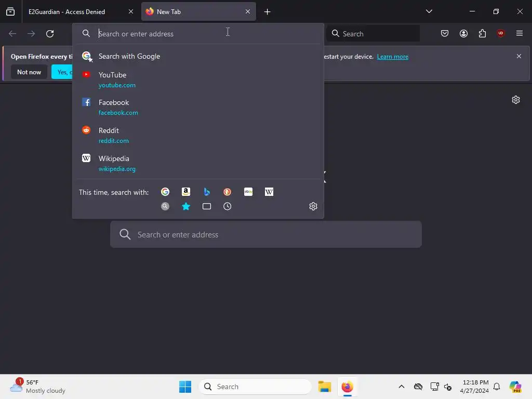Close the New Tab tab
Screen dimensions: 532x399
(248, 11)
